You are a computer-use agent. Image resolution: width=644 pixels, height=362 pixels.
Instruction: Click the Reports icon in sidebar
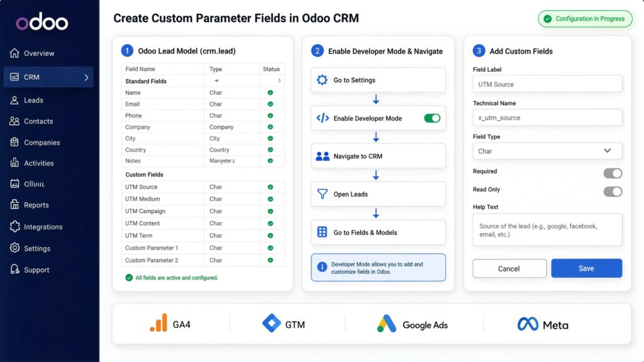pos(14,204)
